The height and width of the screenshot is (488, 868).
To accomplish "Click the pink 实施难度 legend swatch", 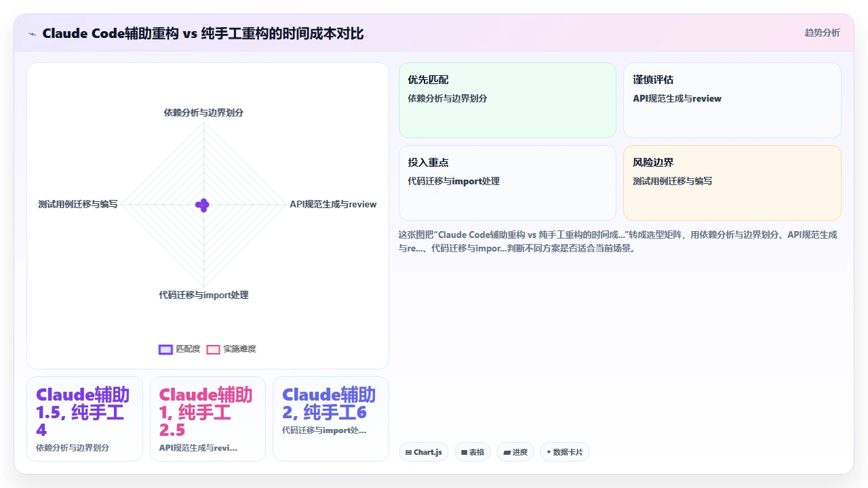I will pyautogui.click(x=213, y=349).
